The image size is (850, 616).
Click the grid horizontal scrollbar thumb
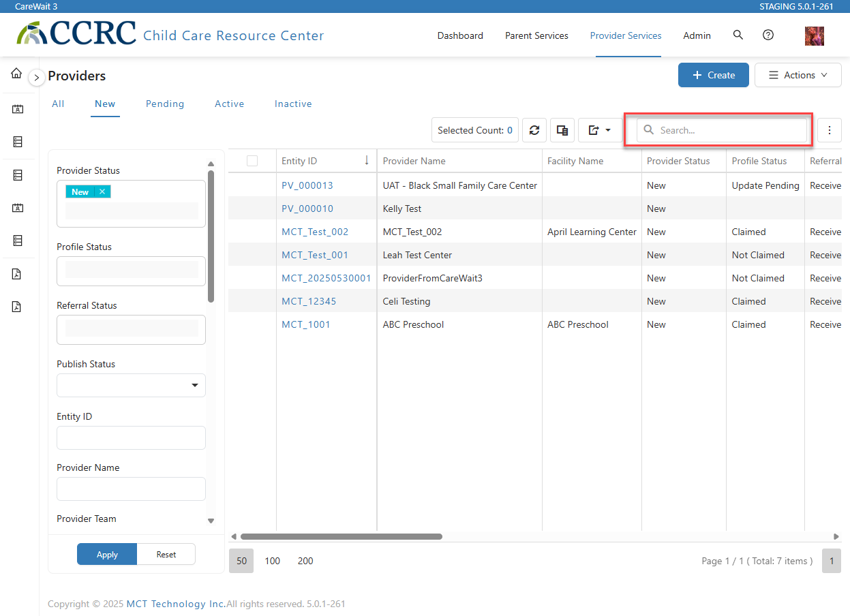pyautogui.click(x=341, y=537)
